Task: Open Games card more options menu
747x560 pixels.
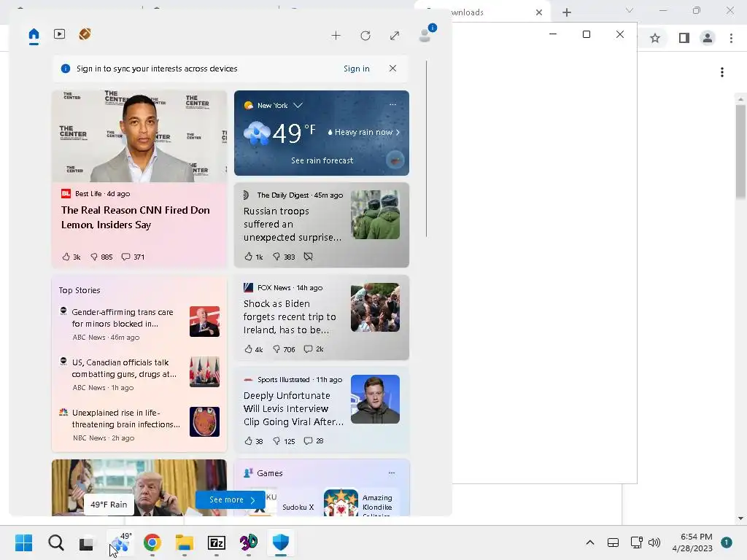Action: 392,472
